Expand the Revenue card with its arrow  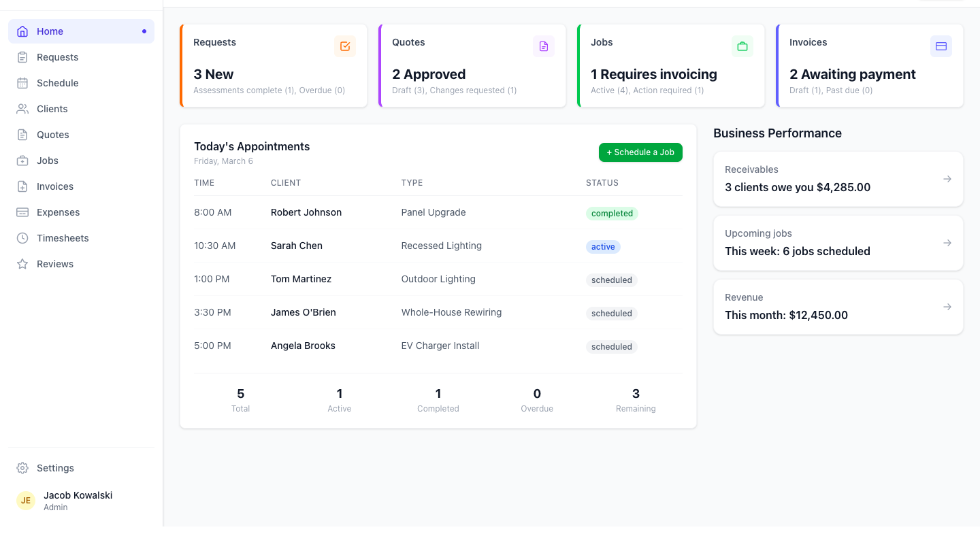[947, 307]
